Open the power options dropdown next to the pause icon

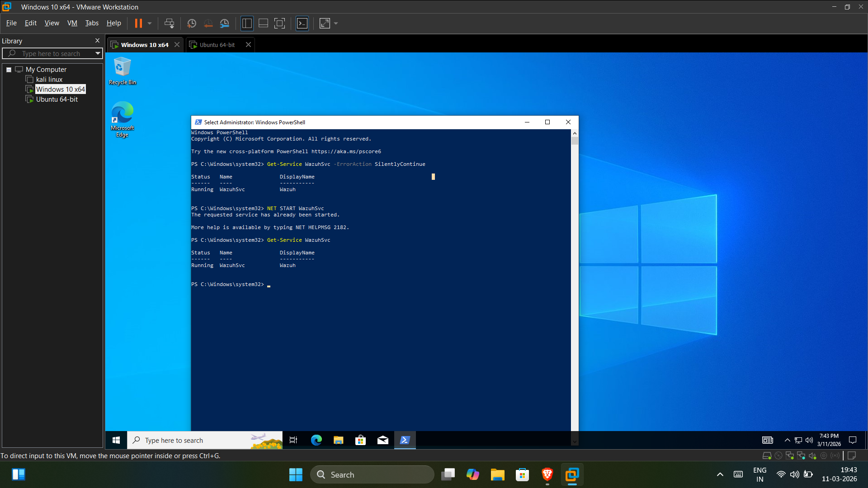[x=150, y=23]
